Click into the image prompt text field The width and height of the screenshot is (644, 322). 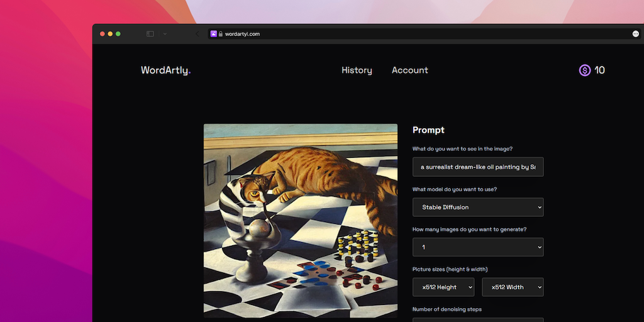478,167
